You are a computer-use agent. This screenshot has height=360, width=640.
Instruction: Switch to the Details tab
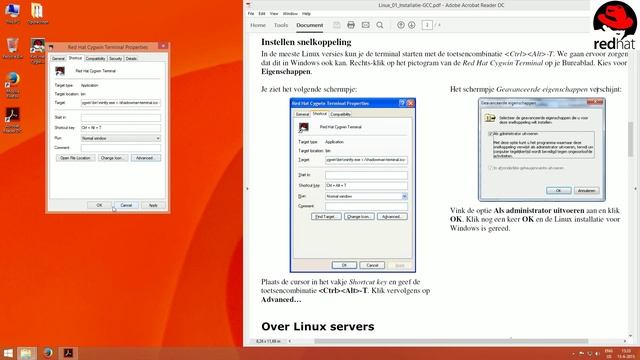(x=131, y=59)
